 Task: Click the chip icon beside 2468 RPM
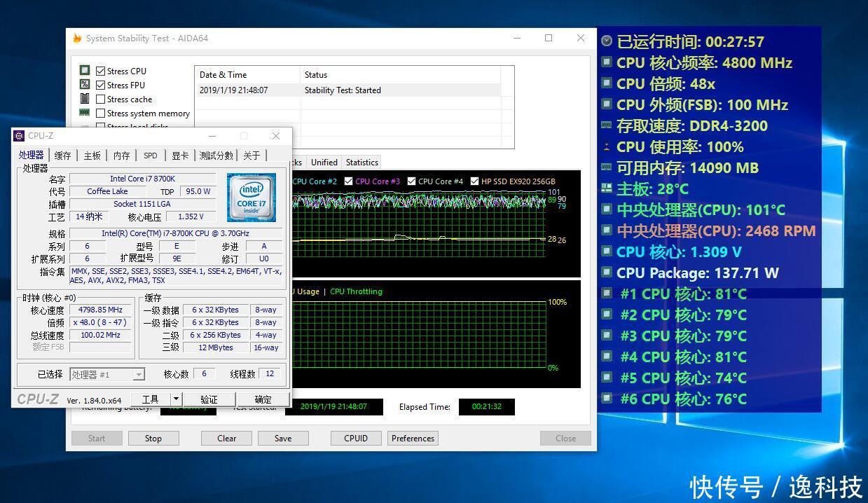pyautogui.click(x=607, y=231)
